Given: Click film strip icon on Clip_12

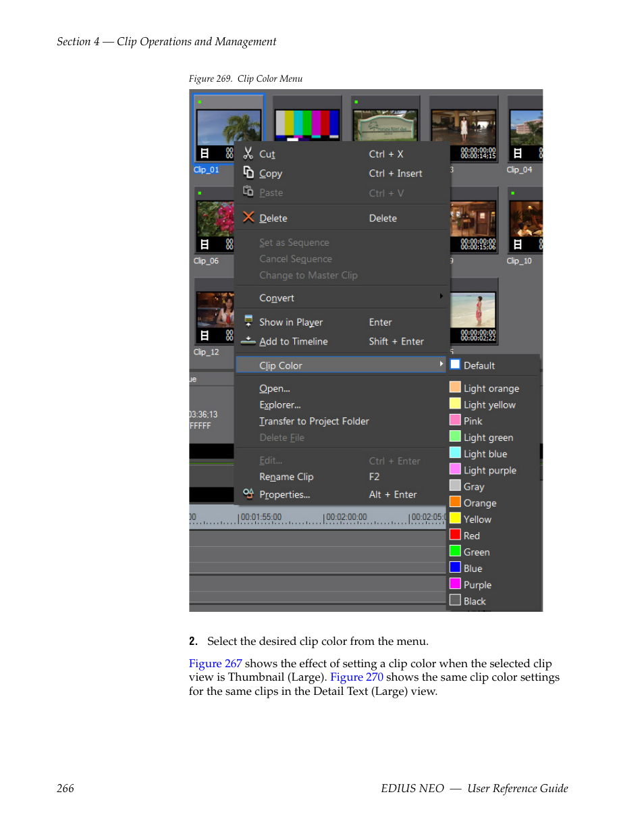Looking at the screenshot, I should click(x=205, y=336).
